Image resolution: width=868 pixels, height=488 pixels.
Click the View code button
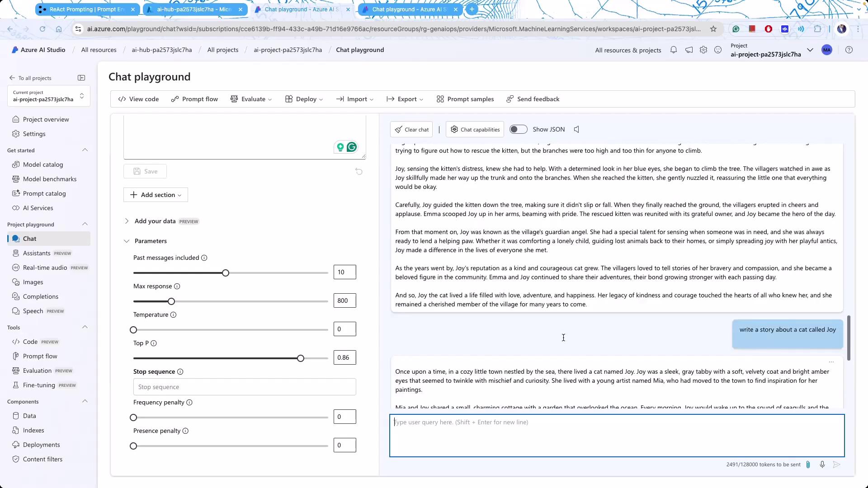click(138, 99)
